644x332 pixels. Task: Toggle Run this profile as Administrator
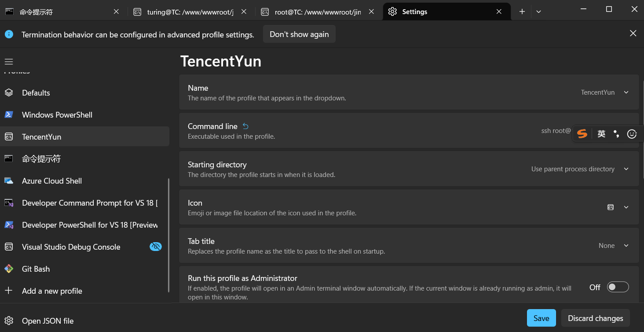click(x=618, y=287)
